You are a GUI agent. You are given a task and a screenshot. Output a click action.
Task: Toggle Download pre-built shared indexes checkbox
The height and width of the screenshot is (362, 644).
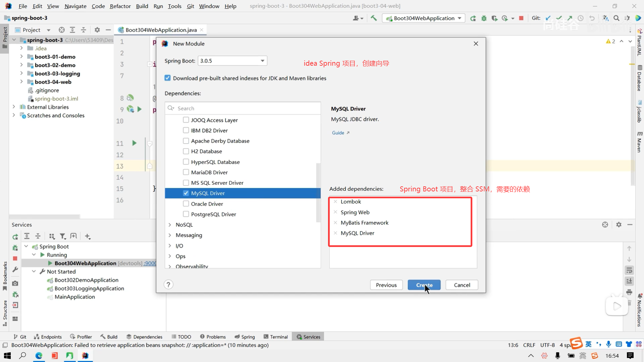coord(167,78)
